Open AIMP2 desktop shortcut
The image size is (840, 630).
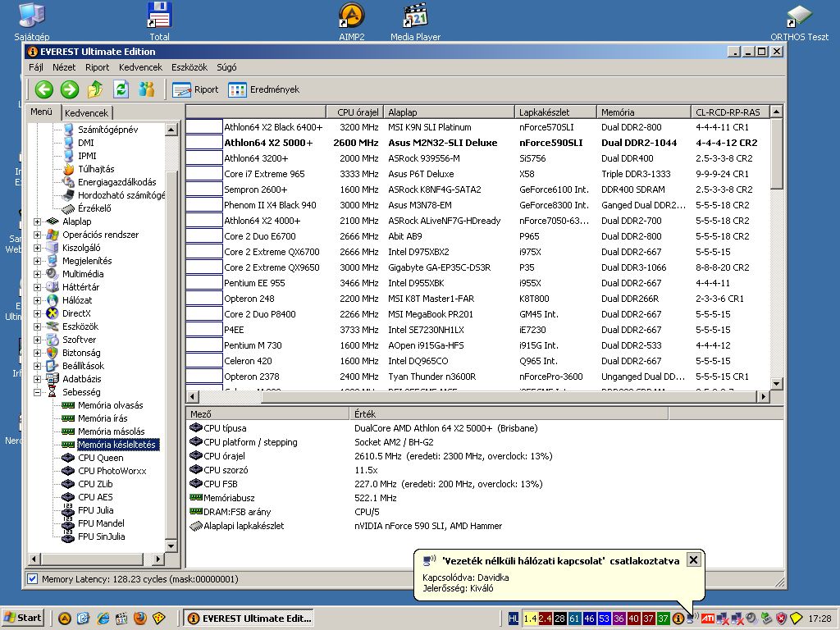[351, 21]
